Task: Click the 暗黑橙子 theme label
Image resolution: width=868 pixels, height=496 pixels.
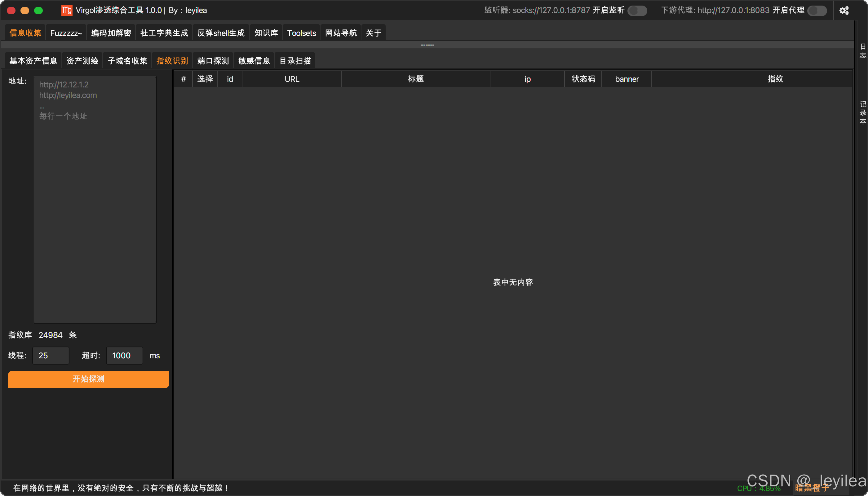Action: [812, 488]
